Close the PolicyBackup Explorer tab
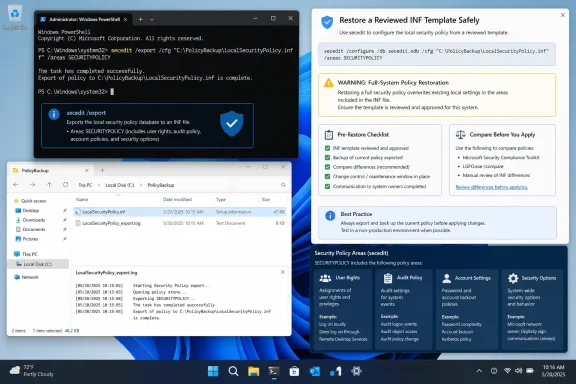The height and width of the screenshot is (384, 576). point(87,171)
